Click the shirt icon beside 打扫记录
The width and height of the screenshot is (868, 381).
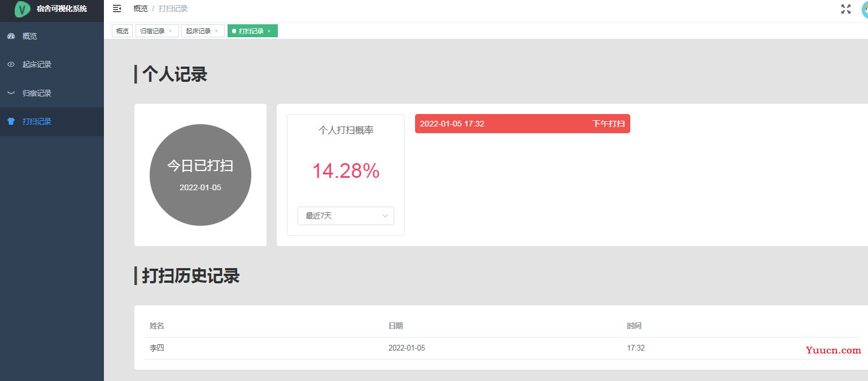click(11, 121)
